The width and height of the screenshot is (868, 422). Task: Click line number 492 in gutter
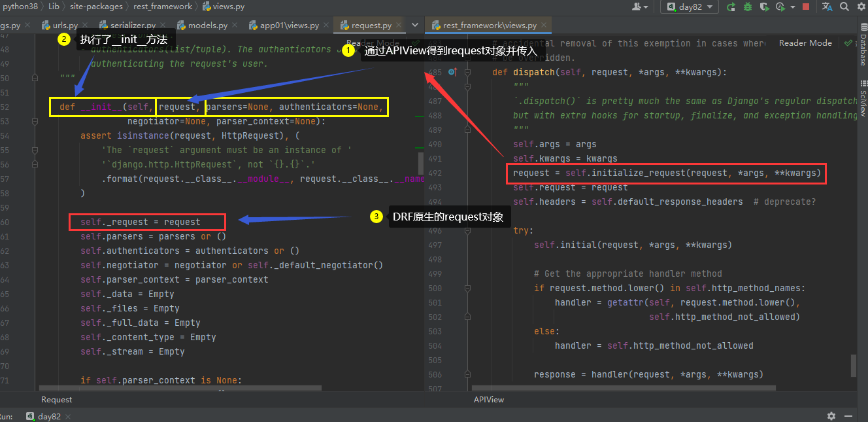pos(435,173)
